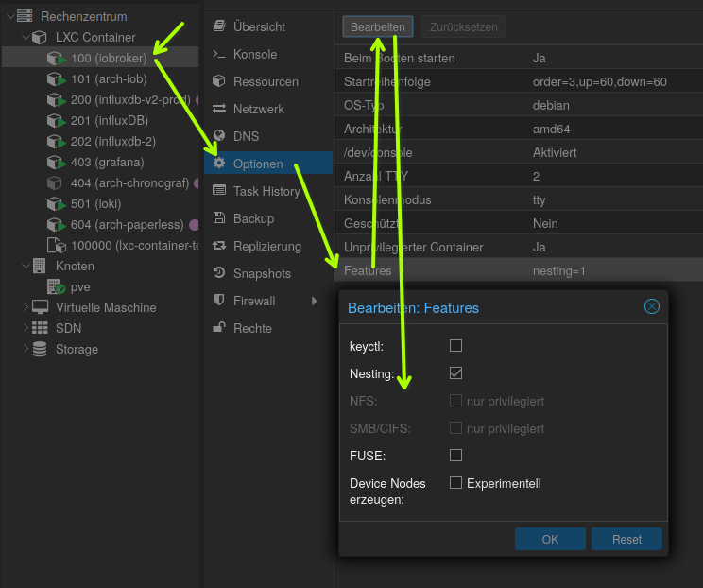
Task: Toggle the FUSE checkbox
Action: (456, 456)
